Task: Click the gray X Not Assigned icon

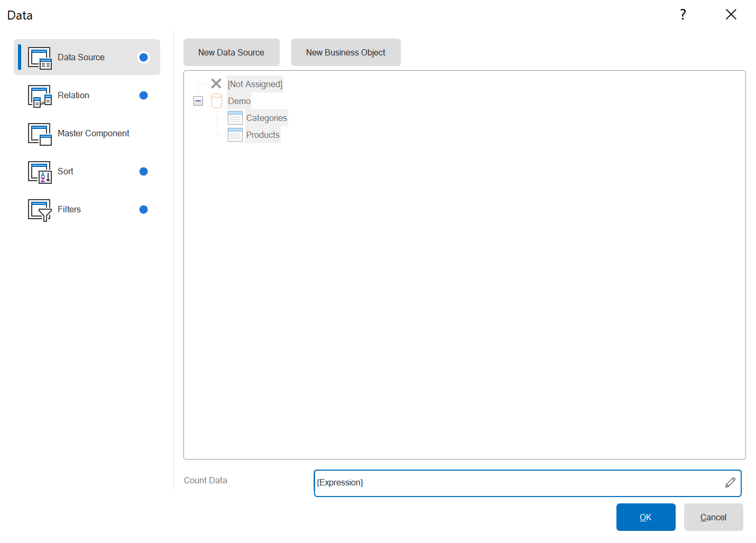Action: pyautogui.click(x=216, y=83)
